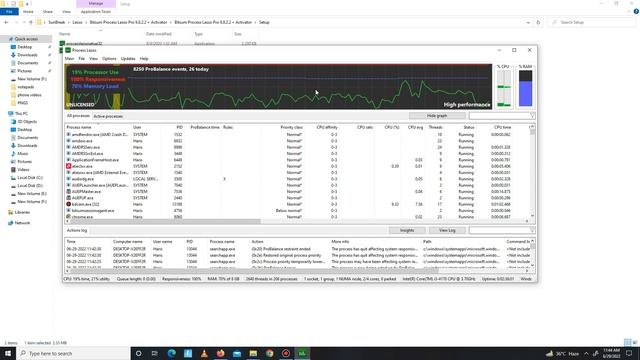Viewport: 640px width, 360px height.
Task: Select the chrome.exe process icon
Action: [69, 217]
